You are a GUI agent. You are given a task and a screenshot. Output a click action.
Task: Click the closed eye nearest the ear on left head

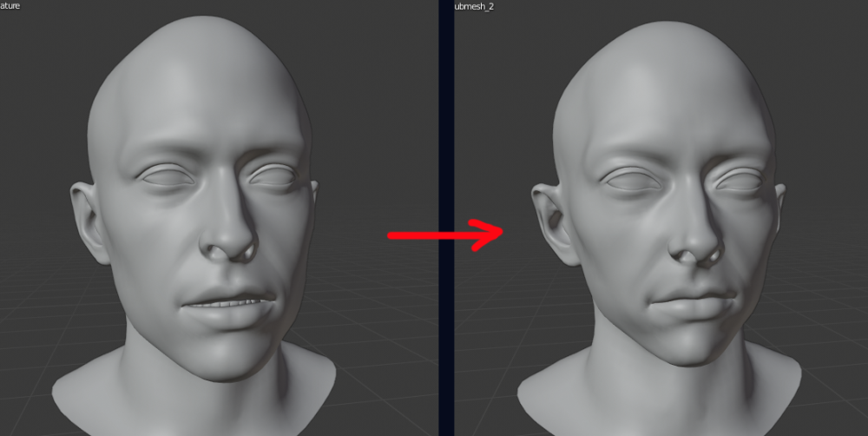point(165,176)
